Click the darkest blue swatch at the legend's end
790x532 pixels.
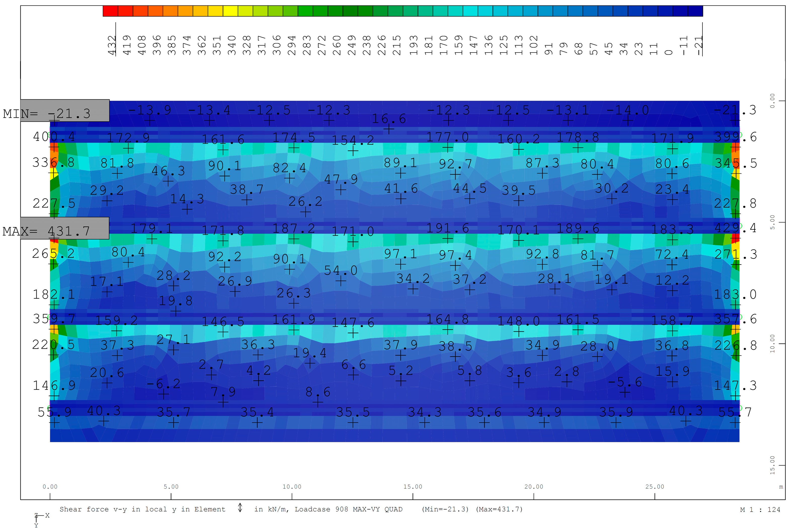695,11
